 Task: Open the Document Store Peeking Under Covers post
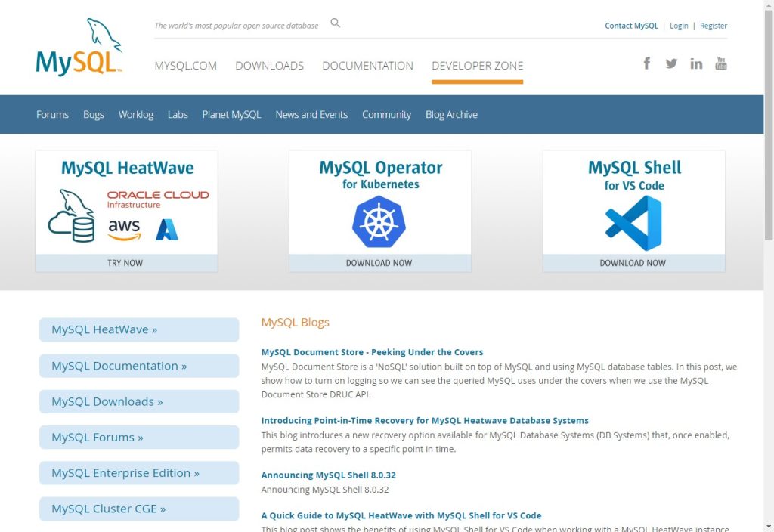coord(372,352)
